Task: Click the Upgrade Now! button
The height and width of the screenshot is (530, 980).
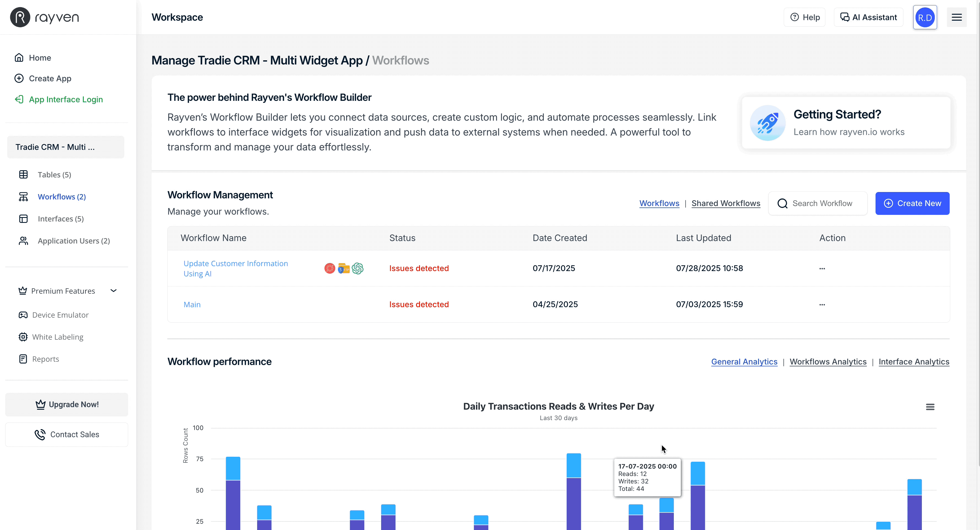Action: point(67,405)
